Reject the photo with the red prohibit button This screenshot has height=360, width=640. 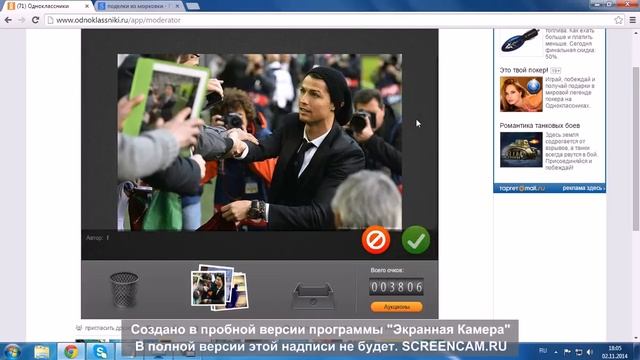(x=376, y=240)
